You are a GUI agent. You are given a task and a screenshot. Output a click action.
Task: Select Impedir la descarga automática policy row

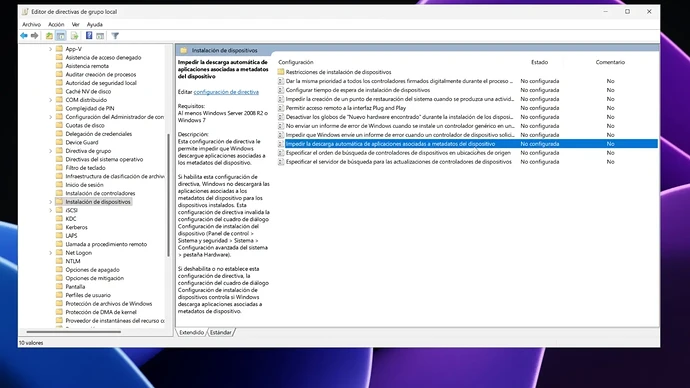pyautogui.click(x=467, y=144)
